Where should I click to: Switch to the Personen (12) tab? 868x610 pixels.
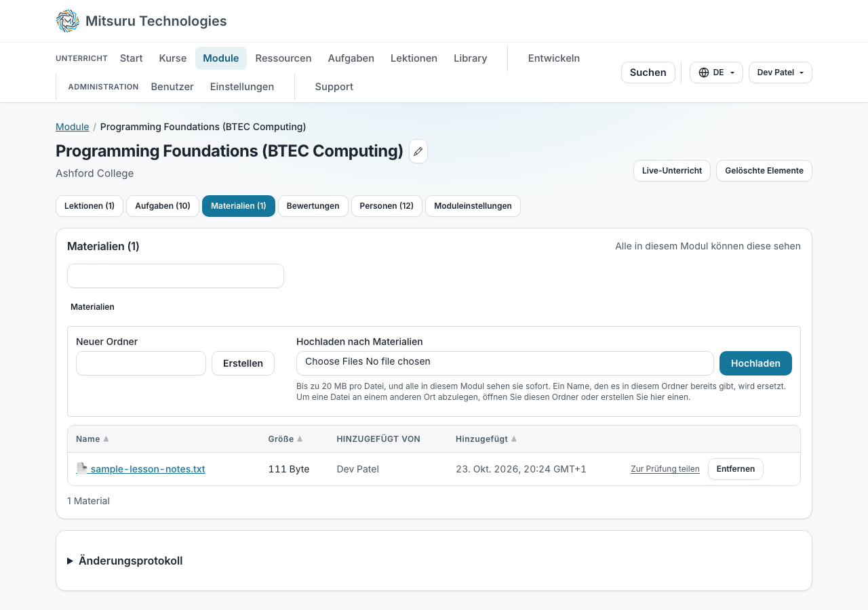click(387, 206)
